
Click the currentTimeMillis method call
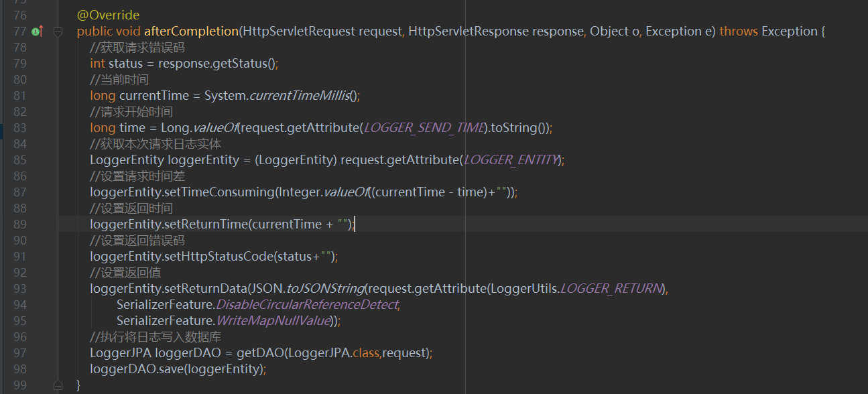point(301,96)
